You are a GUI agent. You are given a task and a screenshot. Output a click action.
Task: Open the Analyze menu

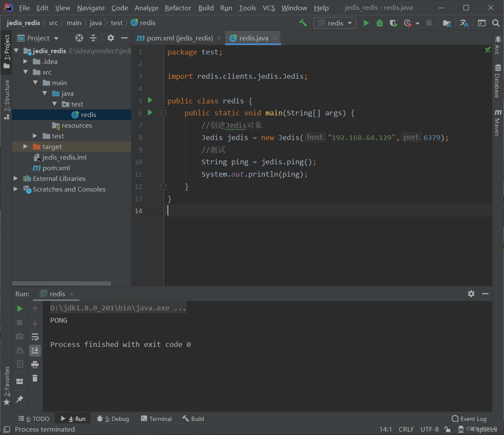pos(146,8)
